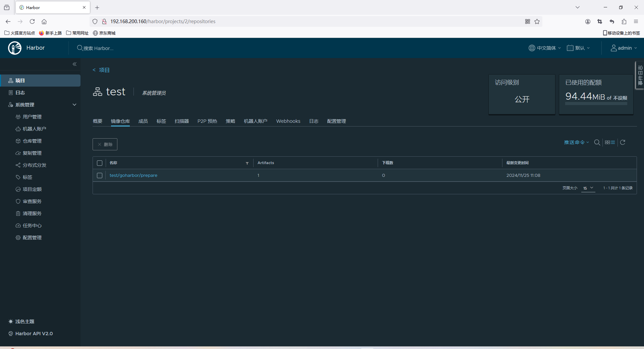Open browser extensions icon
Viewport: 644px width, 349px height.
coord(624,21)
